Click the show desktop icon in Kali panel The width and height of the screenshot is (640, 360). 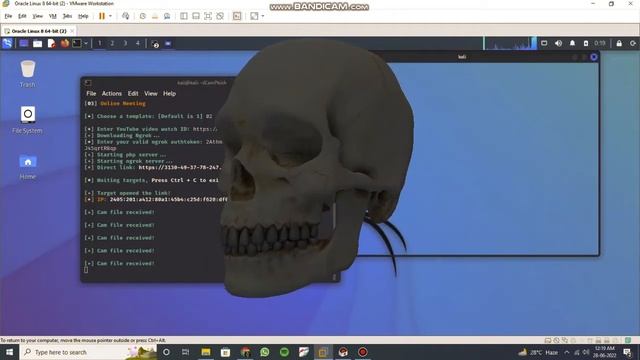pos(24,43)
